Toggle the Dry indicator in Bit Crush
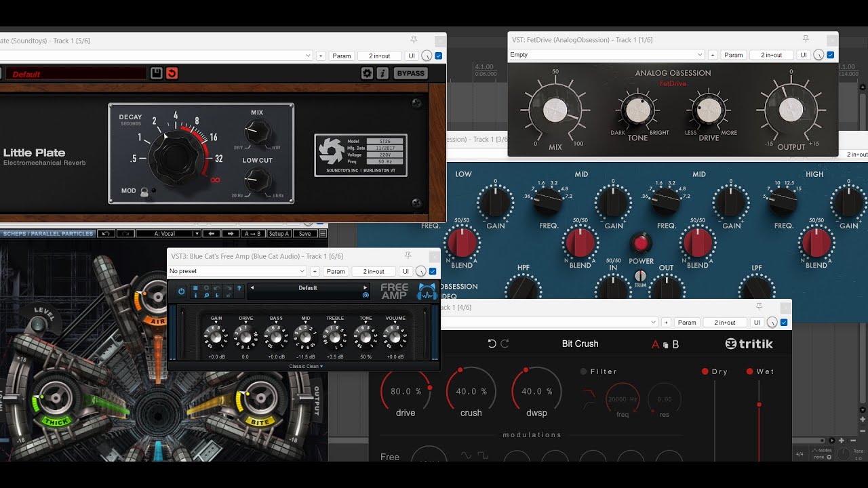Viewport: 868px width, 488px height. (705, 371)
